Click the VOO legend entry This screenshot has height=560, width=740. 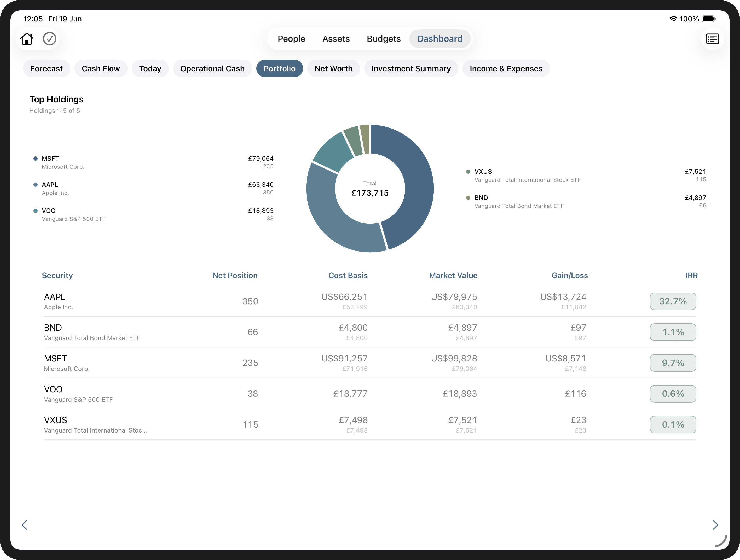point(153,215)
